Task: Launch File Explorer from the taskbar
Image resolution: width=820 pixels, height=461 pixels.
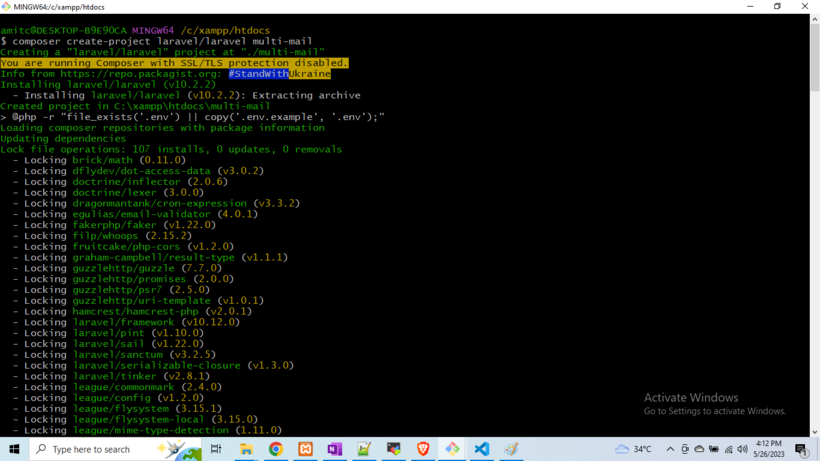Action: 246,450
